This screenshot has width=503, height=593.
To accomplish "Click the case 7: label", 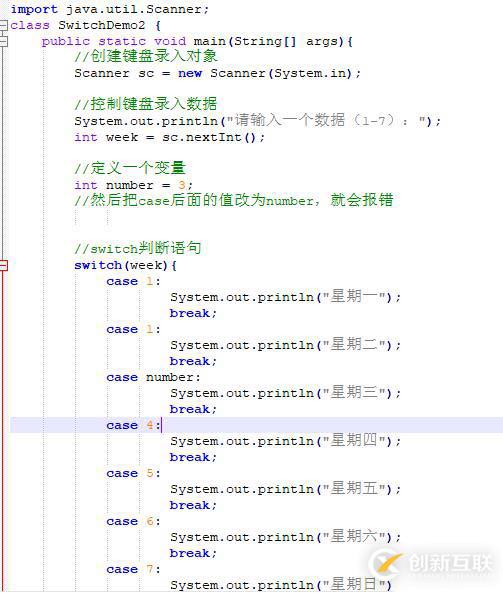I will tap(134, 570).
